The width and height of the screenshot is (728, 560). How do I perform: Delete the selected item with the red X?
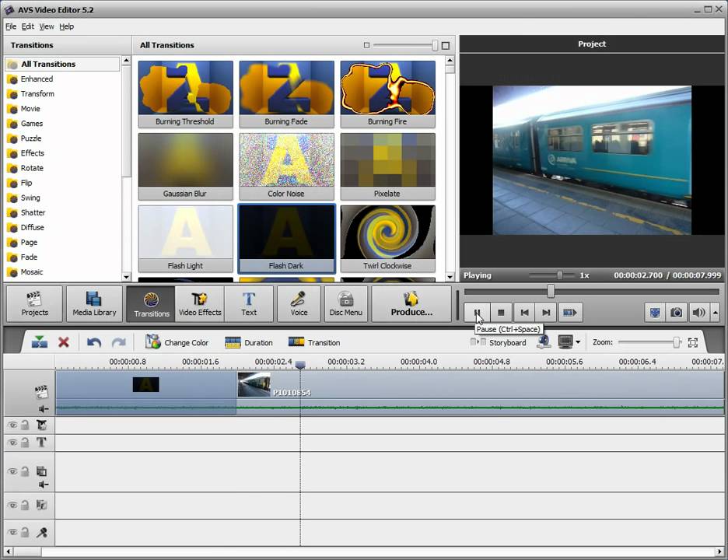point(64,342)
